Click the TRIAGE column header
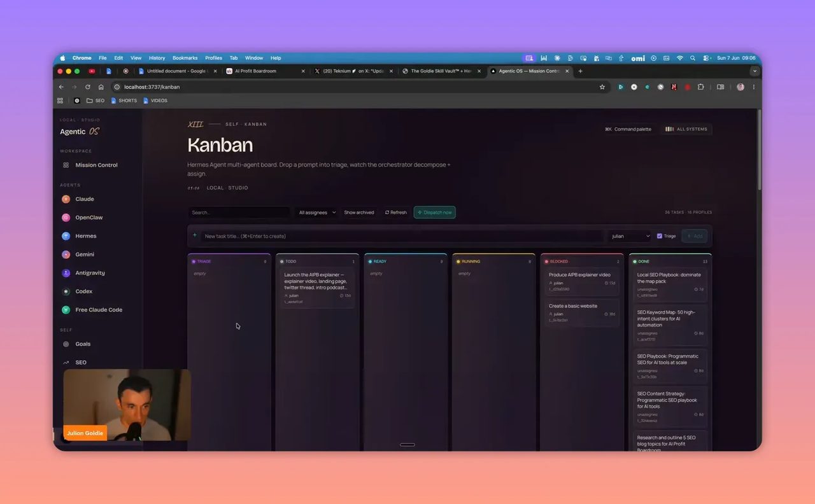The image size is (815, 504). (x=229, y=262)
